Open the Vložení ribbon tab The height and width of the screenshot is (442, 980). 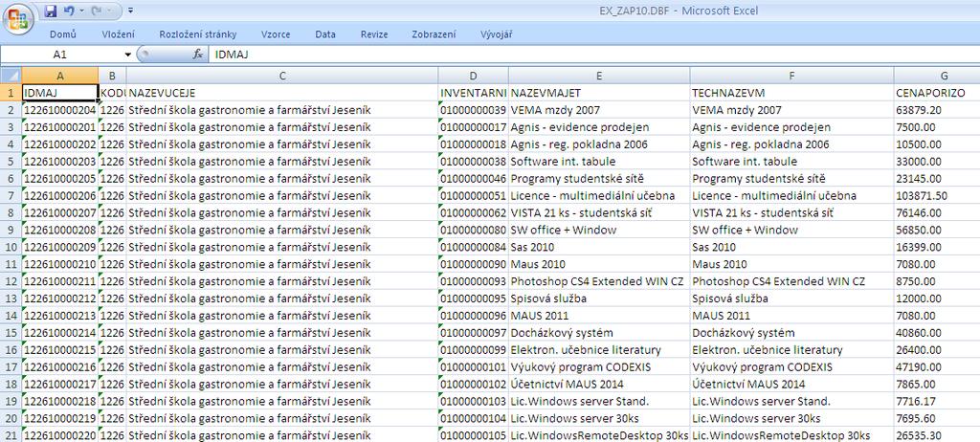[118, 34]
